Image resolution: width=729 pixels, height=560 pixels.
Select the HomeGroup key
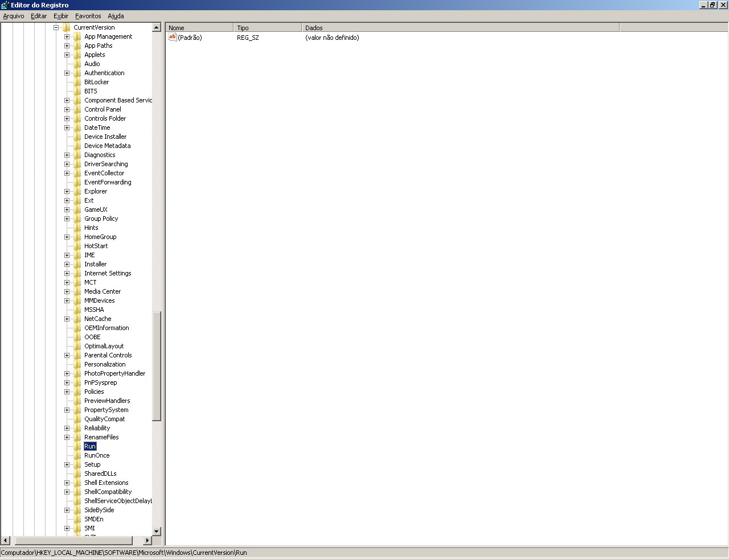point(100,237)
